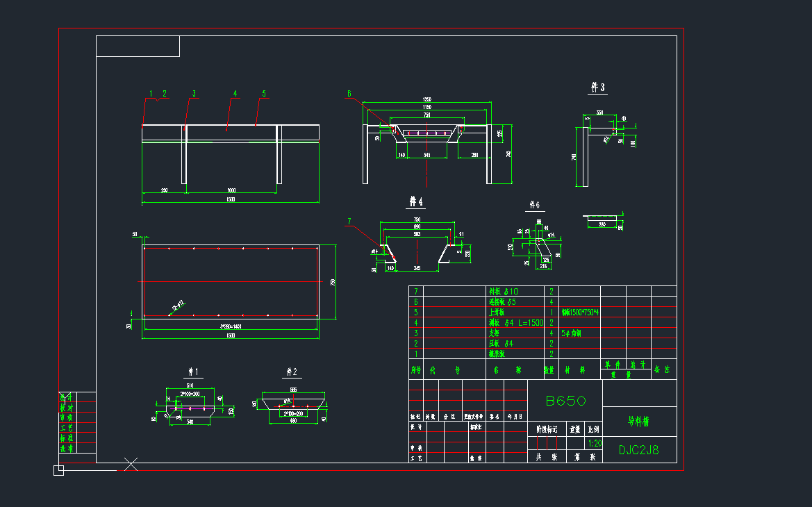Click the 导料槽 drawing title text
The width and height of the screenshot is (812, 507).
click(638, 421)
